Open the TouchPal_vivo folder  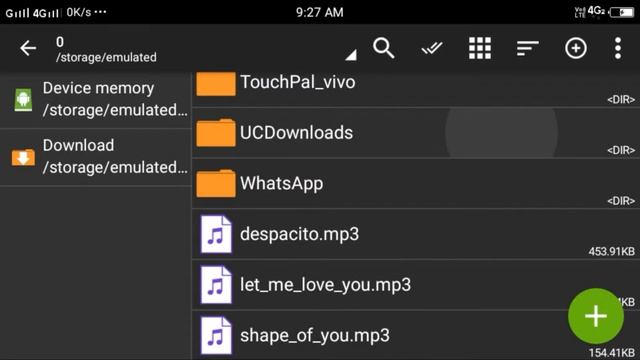[416, 90]
